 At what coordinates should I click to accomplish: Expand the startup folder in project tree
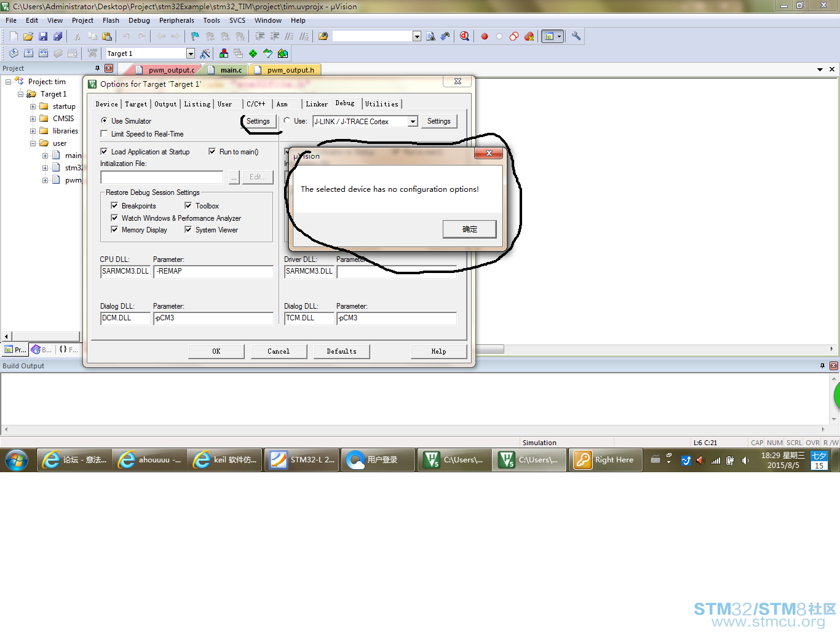coord(33,106)
